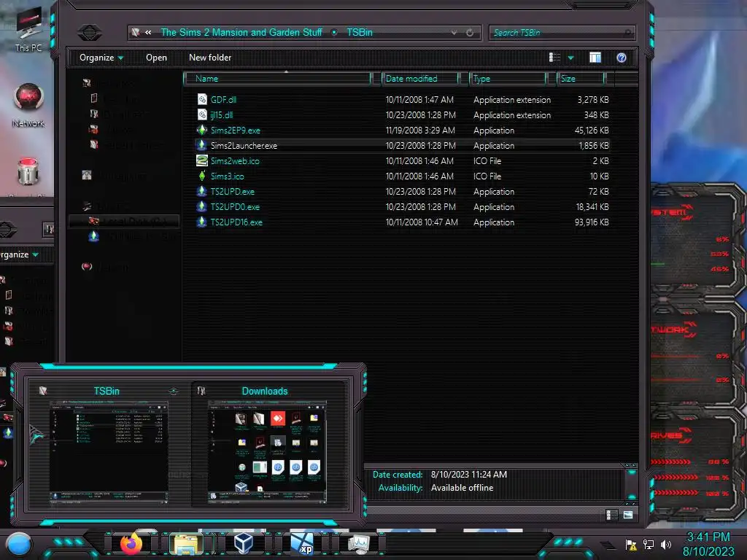Screen dimensions: 747x560
Task: Click the network tray icon
Action: pos(649,544)
